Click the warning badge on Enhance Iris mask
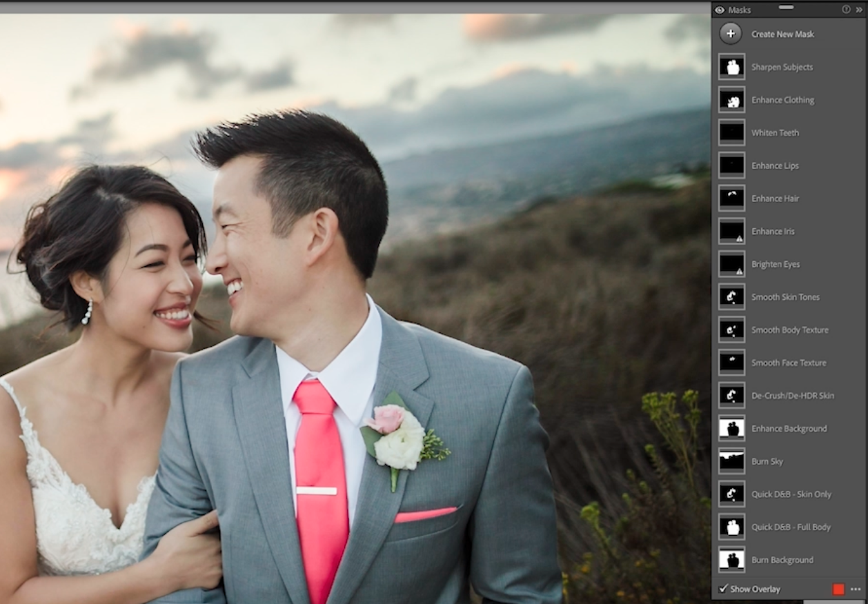 739,238
